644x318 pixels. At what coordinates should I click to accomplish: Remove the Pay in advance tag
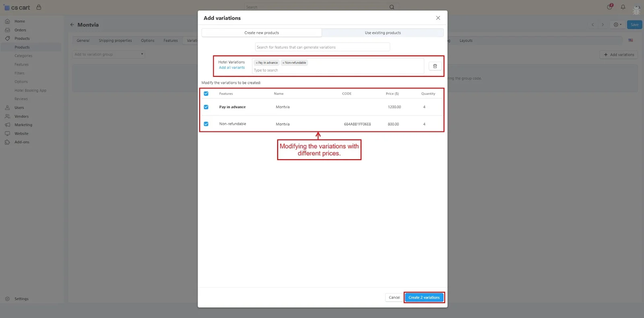[256, 63]
